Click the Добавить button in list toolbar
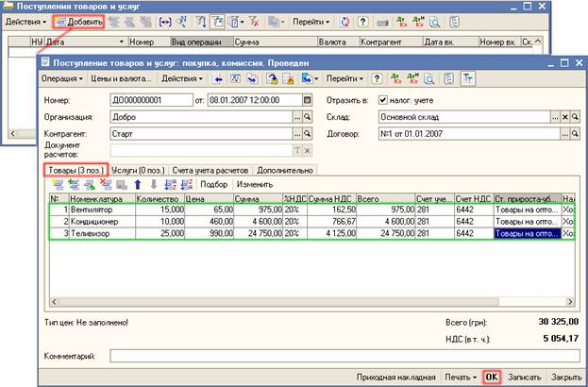Image resolution: width=588 pixels, height=387 pixels. 76,20
